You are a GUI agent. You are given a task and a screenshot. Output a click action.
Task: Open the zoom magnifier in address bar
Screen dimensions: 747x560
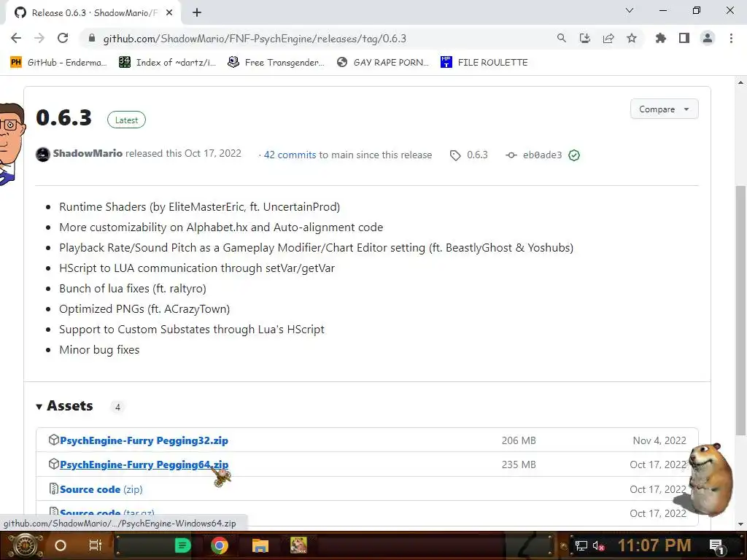point(561,39)
